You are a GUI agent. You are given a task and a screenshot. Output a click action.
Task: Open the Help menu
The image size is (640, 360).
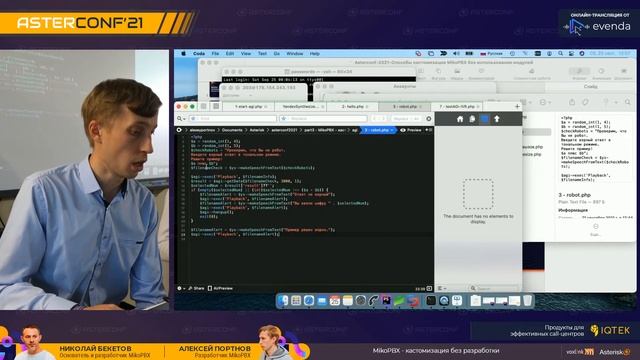pyautogui.click(x=314, y=53)
